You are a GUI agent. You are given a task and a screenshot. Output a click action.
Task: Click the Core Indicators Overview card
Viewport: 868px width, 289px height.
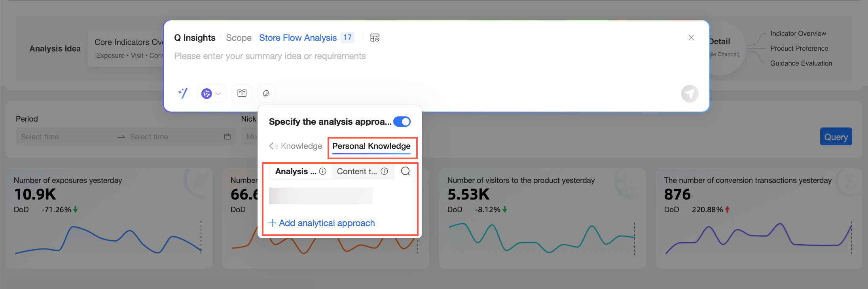pos(126,48)
